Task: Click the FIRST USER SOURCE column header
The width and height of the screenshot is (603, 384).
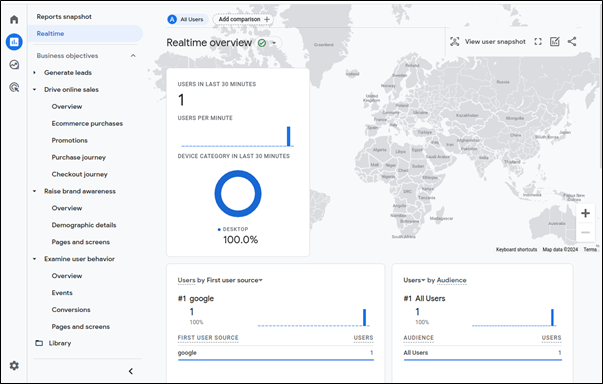Action: [x=208, y=337]
